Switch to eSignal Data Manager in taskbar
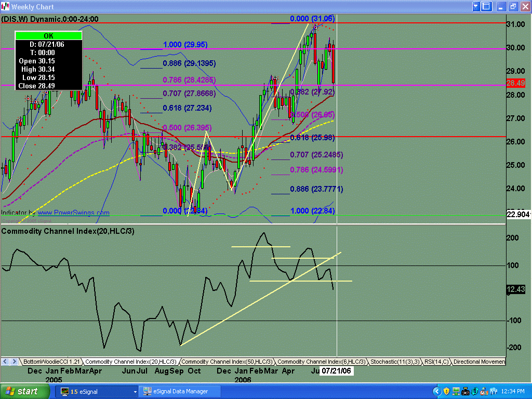Image resolution: width=532 pixels, height=399 pixels. coord(180,392)
